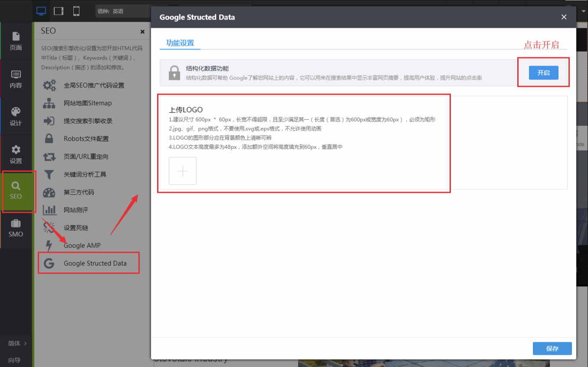
Task: Switch to tablet preview mode icon
Action: [x=59, y=11]
